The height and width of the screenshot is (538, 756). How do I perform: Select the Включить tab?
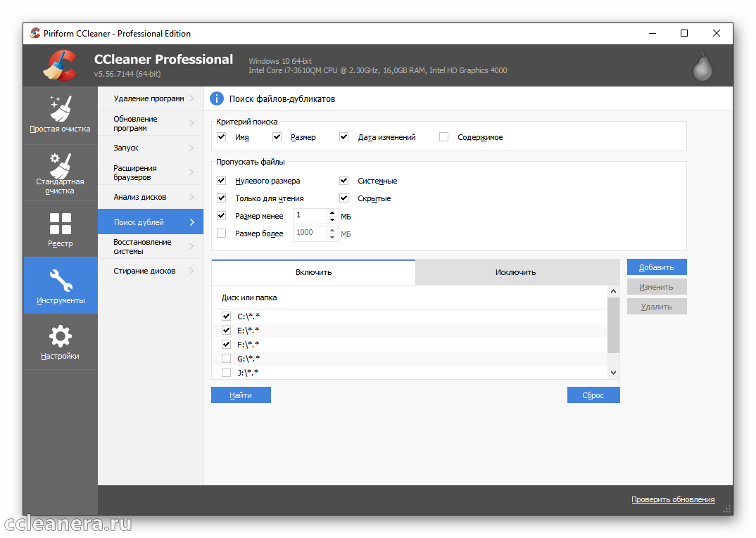(x=313, y=272)
